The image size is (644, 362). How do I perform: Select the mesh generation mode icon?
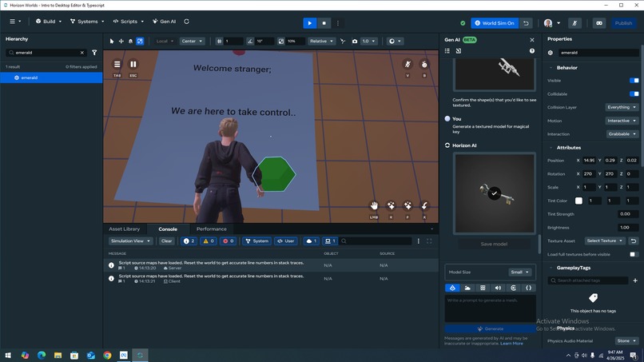click(x=452, y=288)
